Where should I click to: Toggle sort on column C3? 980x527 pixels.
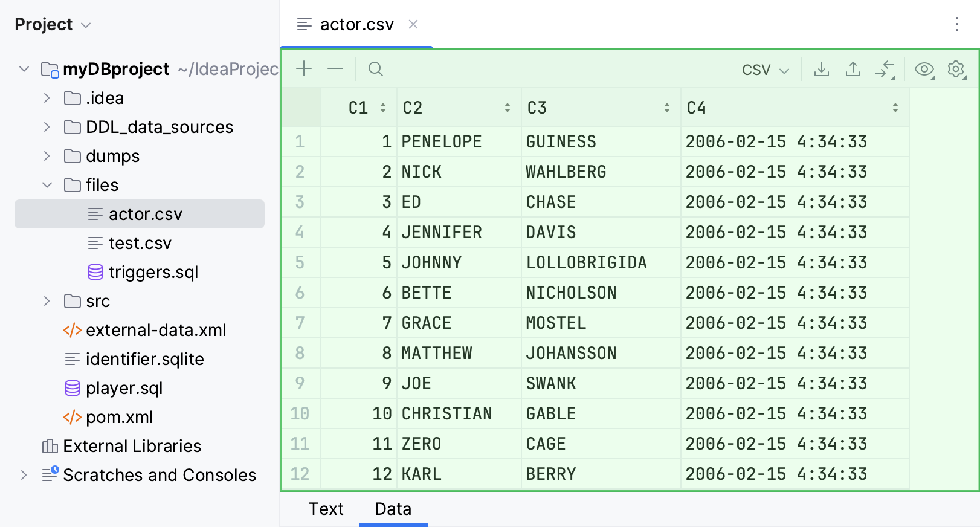point(666,108)
